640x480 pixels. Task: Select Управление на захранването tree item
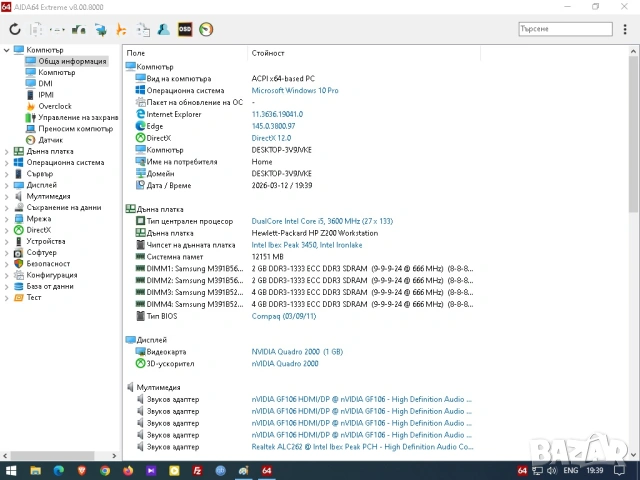pyautogui.click(x=78, y=117)
